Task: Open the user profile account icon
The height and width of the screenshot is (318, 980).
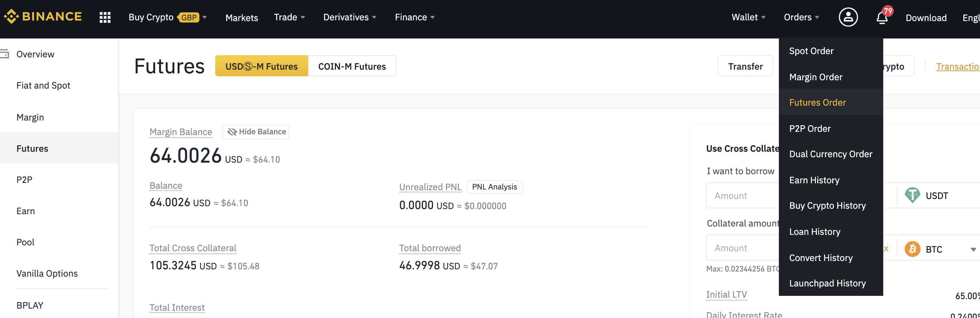Action: pos(848,17)
